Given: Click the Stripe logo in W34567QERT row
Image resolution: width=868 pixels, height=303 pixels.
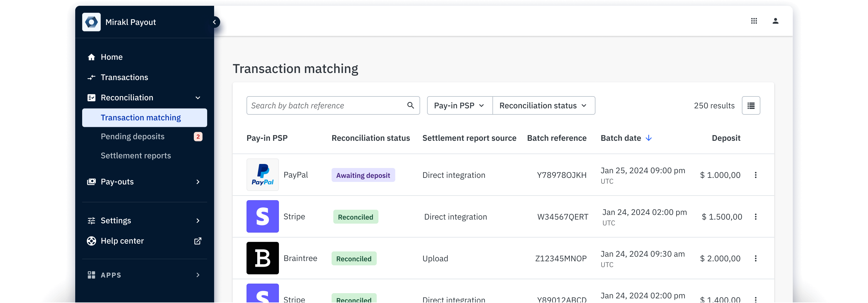Looking at the screenshot, I should (x=262, y=216).
